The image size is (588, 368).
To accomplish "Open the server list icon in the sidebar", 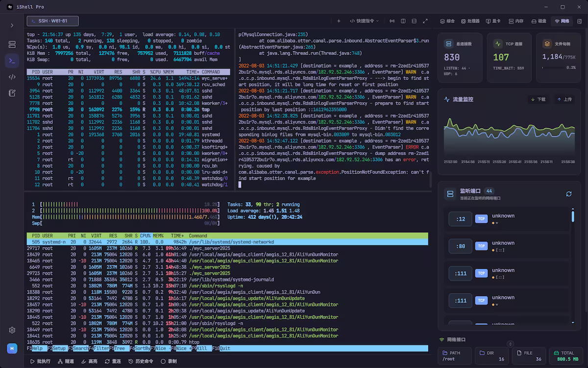I will (12, 45).
